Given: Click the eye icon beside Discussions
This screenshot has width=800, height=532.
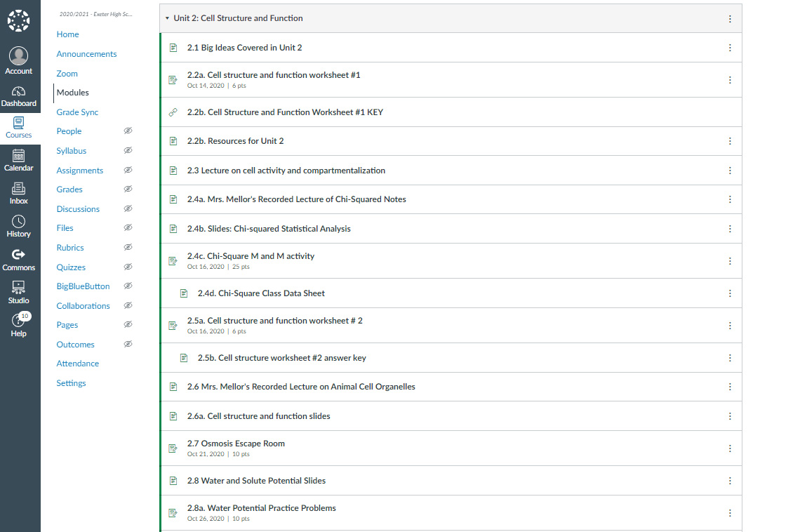Looking at the screenshot, I should pos(128,209).
